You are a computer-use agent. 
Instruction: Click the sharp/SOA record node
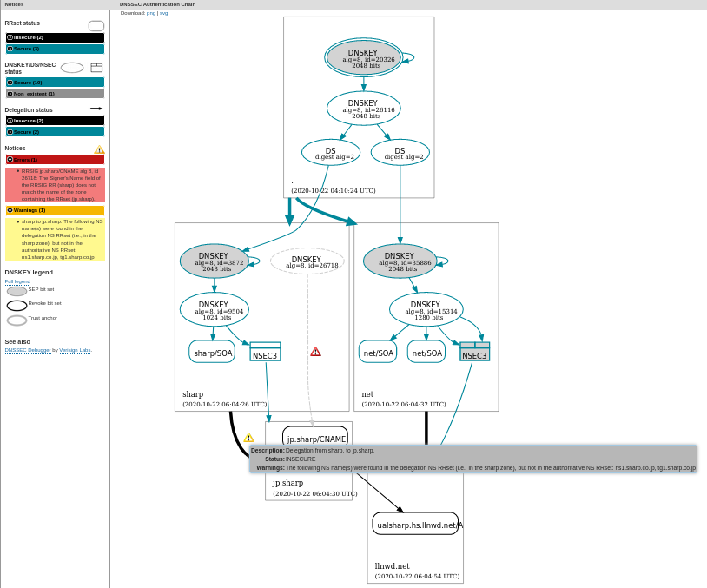click(x=212, y=352)
